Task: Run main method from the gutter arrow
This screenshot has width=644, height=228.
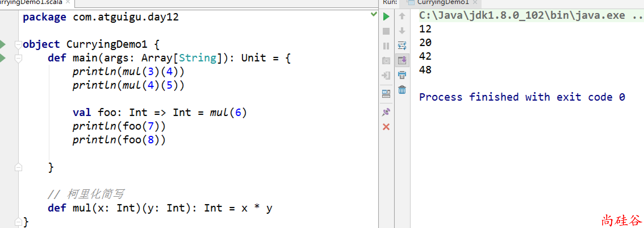Action: pos(3,58)
